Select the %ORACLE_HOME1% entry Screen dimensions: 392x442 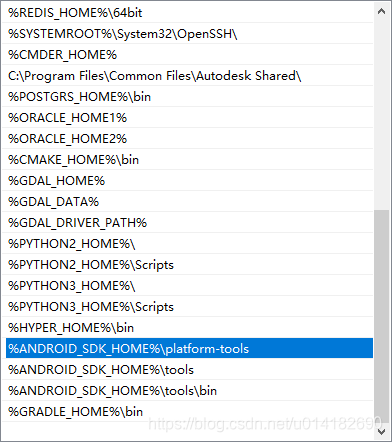(188, 117)
